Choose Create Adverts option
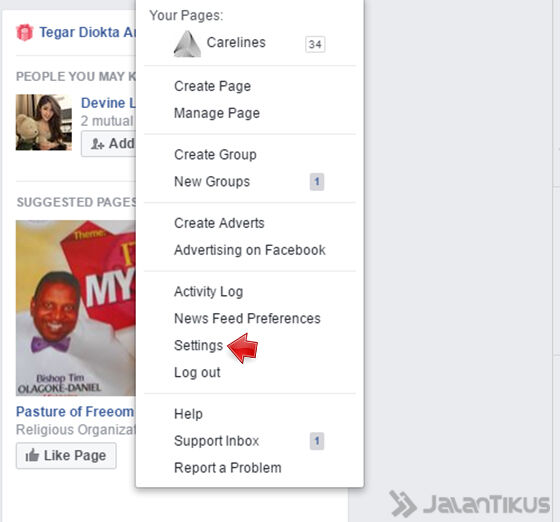Viewport: 560px width, 522px height. point(219,223)
